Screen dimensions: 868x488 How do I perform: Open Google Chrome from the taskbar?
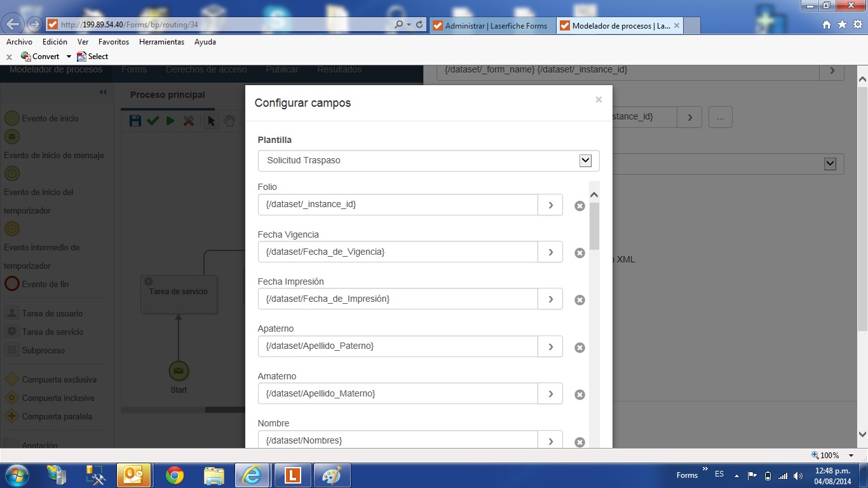175,475
